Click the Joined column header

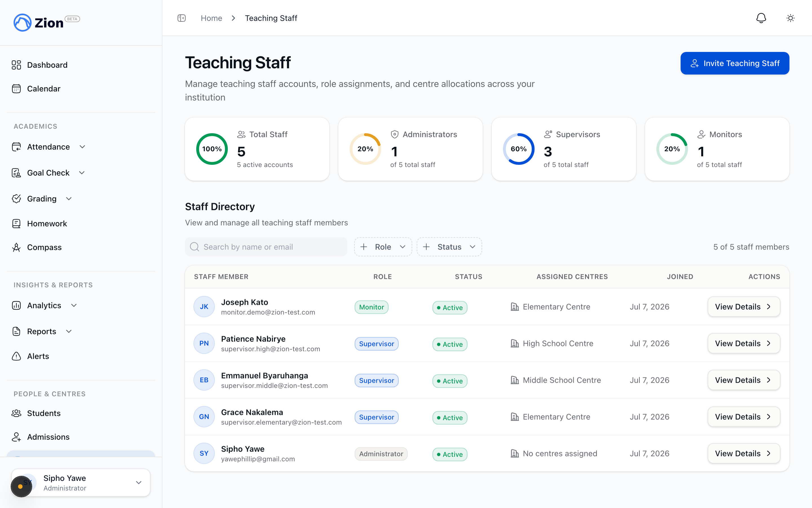(680, 277)
